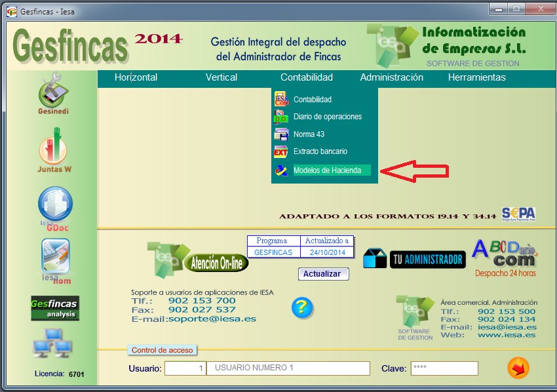Viewport: 557px width, 392px height.
Task: Open the Administración menu
Action: [x=391, y=77]
